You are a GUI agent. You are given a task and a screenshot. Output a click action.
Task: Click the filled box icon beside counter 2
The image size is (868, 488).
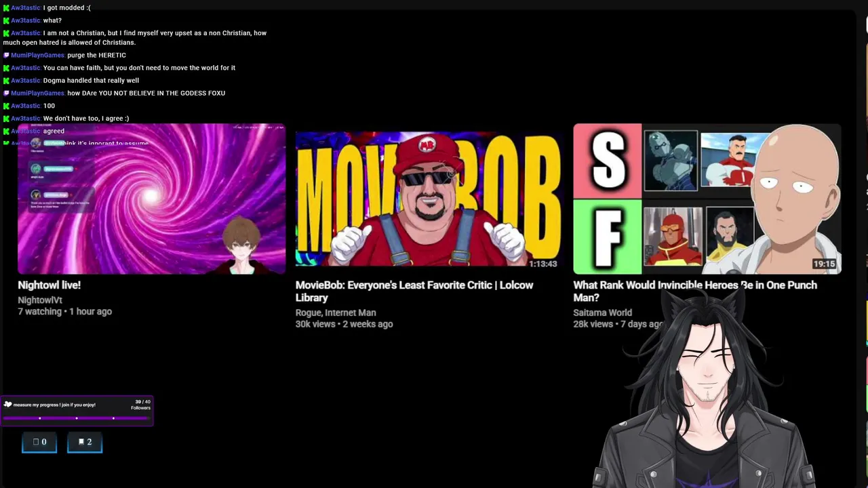(81, 442)
